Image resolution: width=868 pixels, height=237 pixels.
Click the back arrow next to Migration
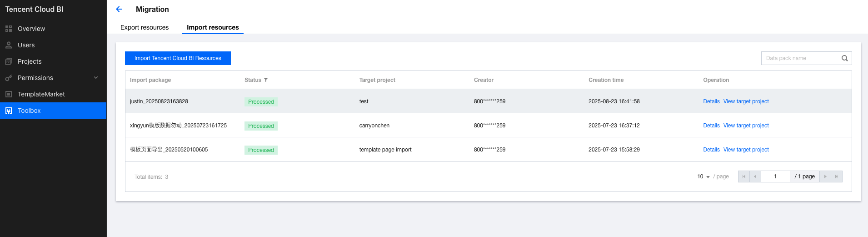[x=119, y=9]
